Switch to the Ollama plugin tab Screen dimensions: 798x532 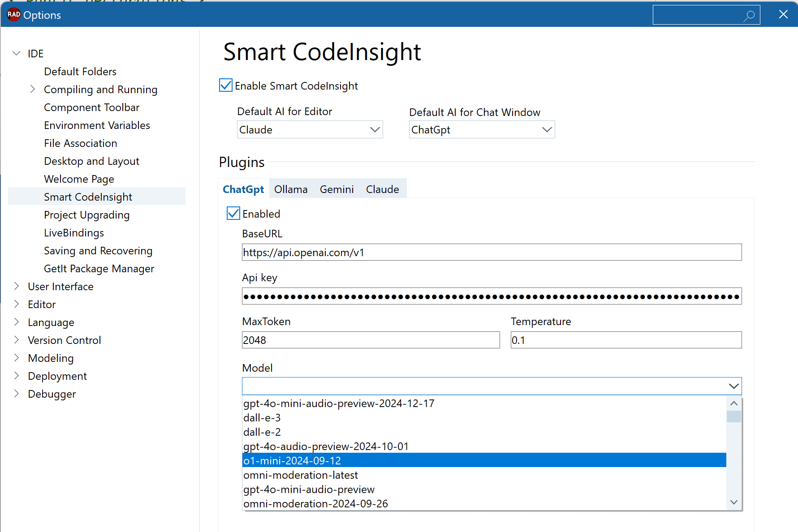291,189
